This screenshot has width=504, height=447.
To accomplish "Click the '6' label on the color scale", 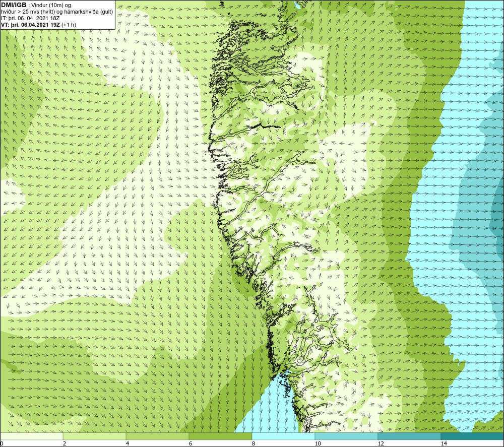I will (x=191, y=443).
